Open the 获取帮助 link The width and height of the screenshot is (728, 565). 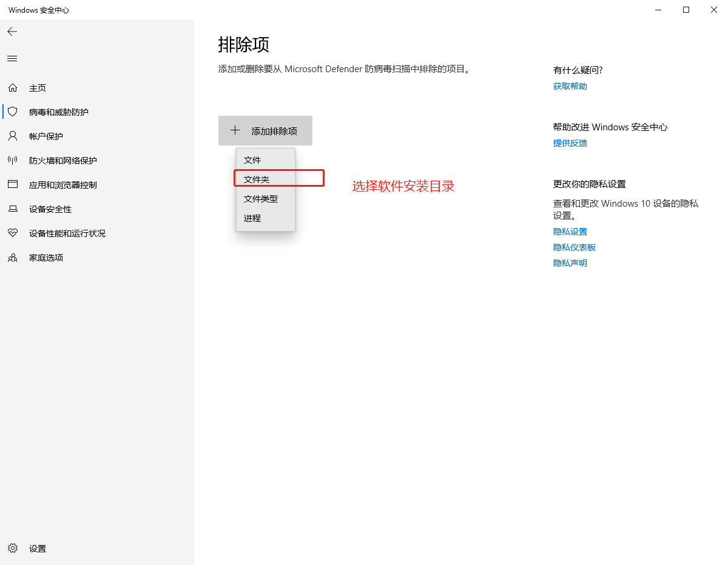570,86
